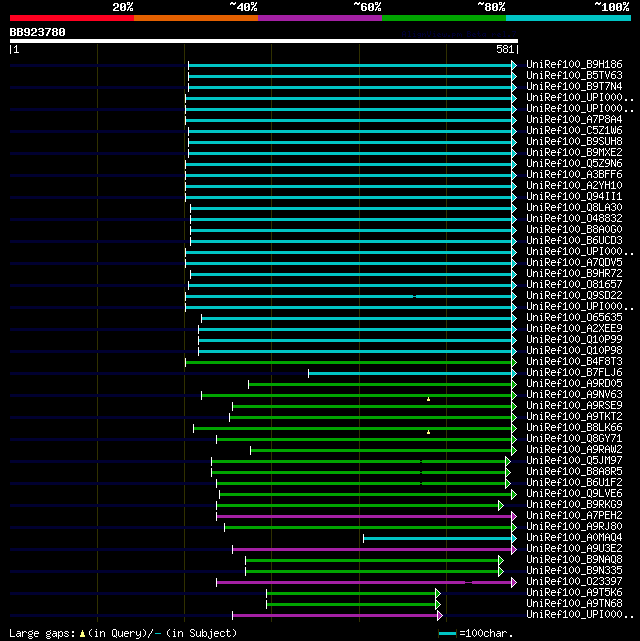
Task: Click the arrowhead ending the Q5JM97 alignment
Action: [x=508, y=462]
